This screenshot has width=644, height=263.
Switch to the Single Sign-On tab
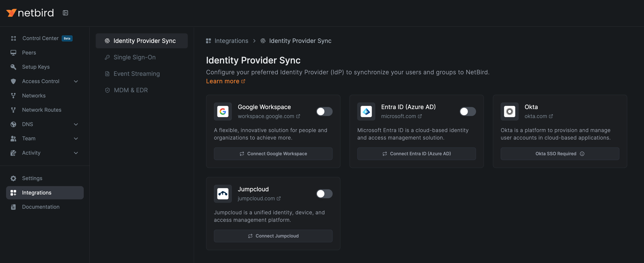point(134,57)
